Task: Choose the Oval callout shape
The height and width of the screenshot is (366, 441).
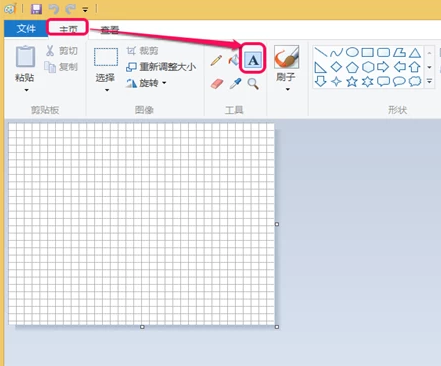Action: click(x=399, y=81)
